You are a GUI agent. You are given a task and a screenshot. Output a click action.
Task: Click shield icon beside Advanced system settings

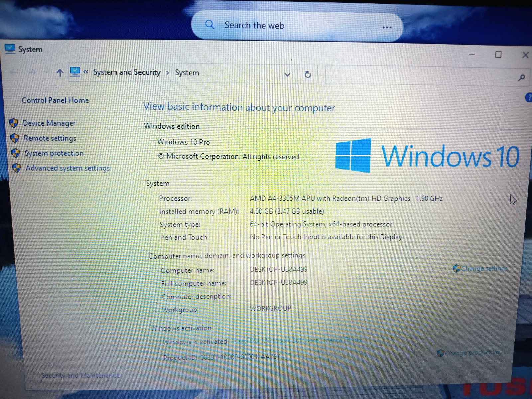point(17,168)
